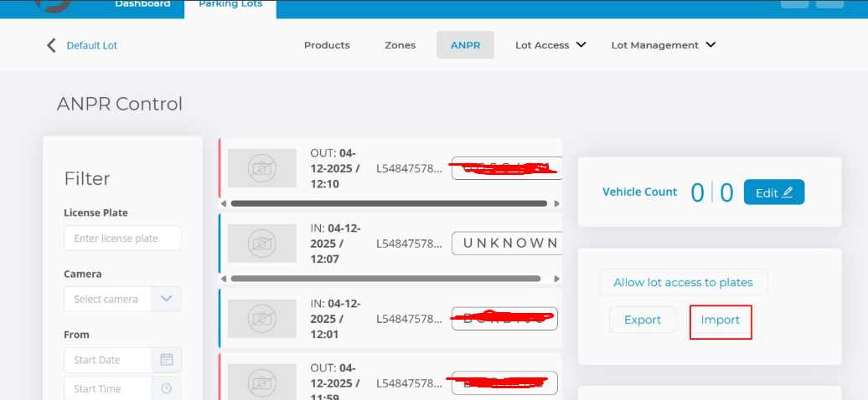Click the camera placeholder of the 12:10 OUT entry
The height and width of the screenshot is (400, 868).
click(x=262, y=169)
